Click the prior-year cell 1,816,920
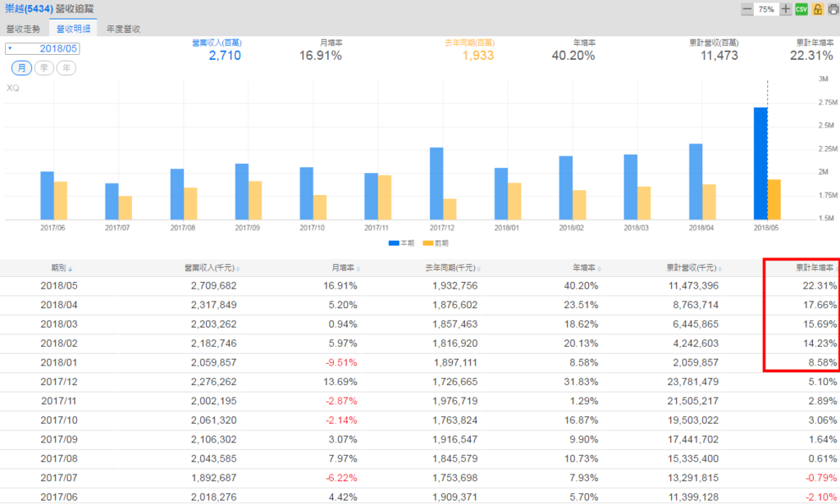The width and height of the screenshot is (840, 504). coord(454,343)
